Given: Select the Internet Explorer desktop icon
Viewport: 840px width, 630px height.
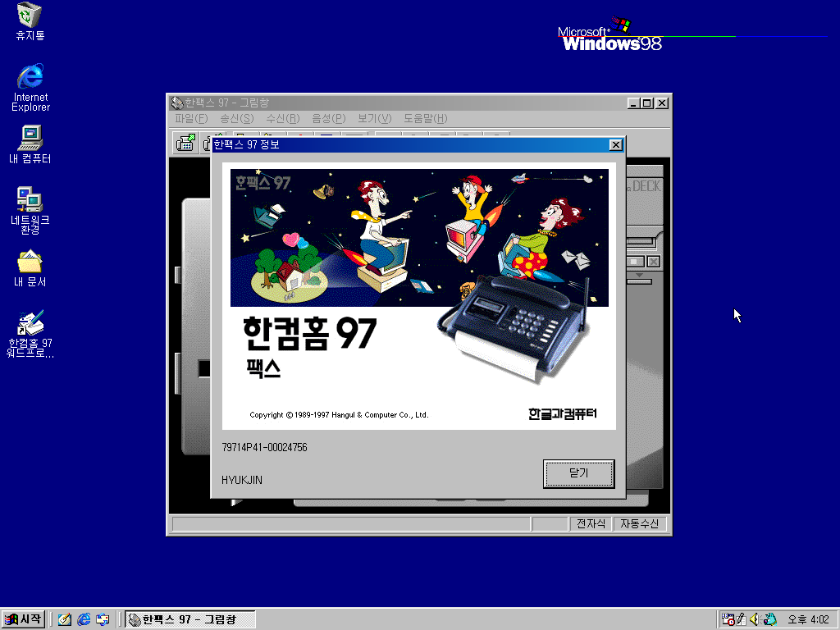Looking at the screenshot, I should (30, 87).
